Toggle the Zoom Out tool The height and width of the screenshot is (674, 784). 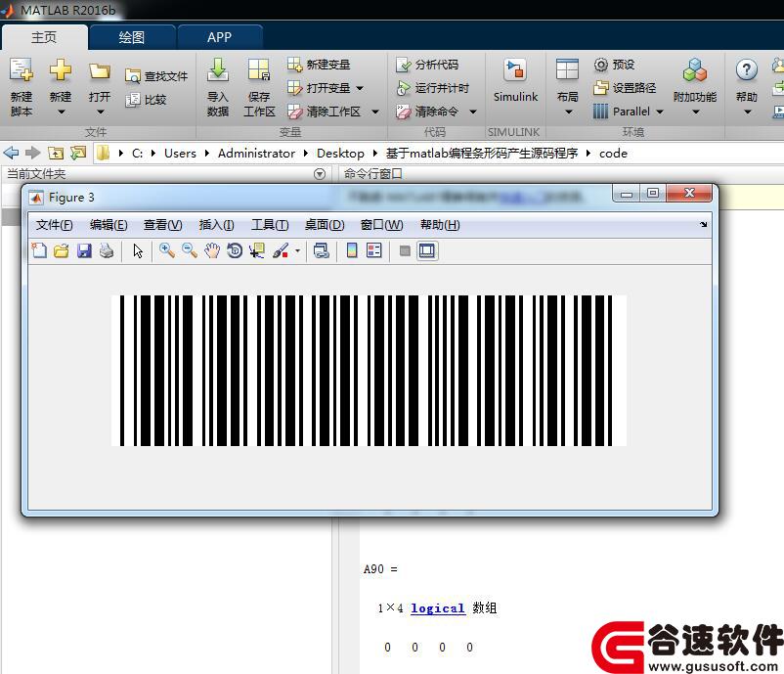click(190, 250)
